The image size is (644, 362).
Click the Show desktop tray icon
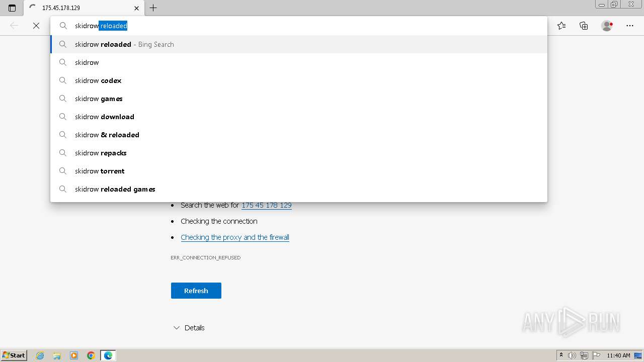638,355
